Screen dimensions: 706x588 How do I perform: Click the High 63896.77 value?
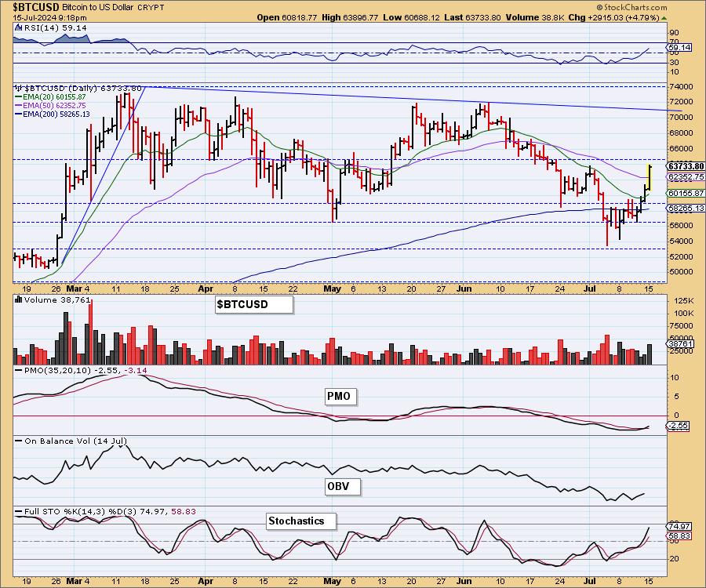pyautogui.click(x=350, y=17)
